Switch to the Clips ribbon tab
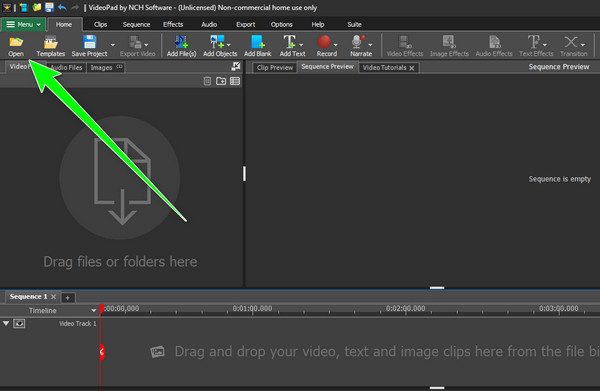This screenshot has height=391, width=600. click(x=101, y=24)
